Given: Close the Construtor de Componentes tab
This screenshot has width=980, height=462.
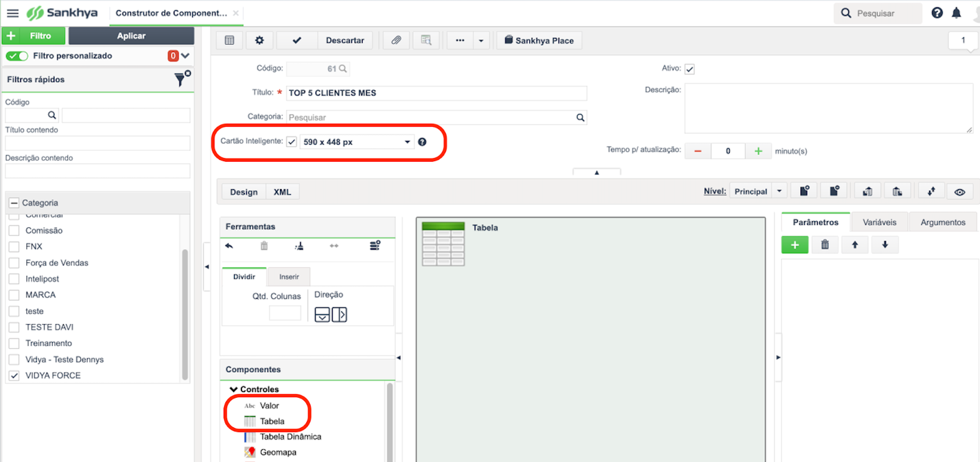Looking at the screenshot, I should pos(236,13).
